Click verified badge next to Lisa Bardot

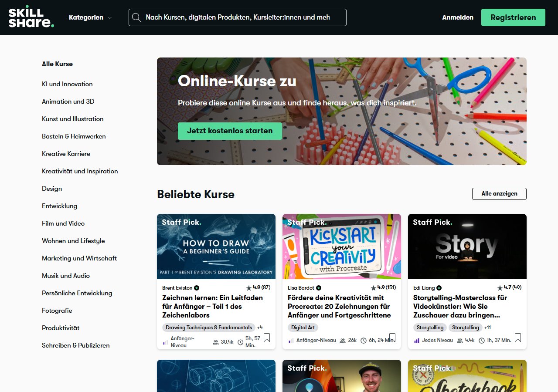point(319,288)
